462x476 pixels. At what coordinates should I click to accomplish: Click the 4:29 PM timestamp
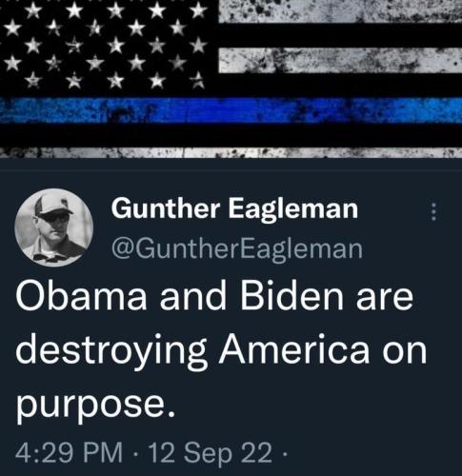[x=70, y=452]
